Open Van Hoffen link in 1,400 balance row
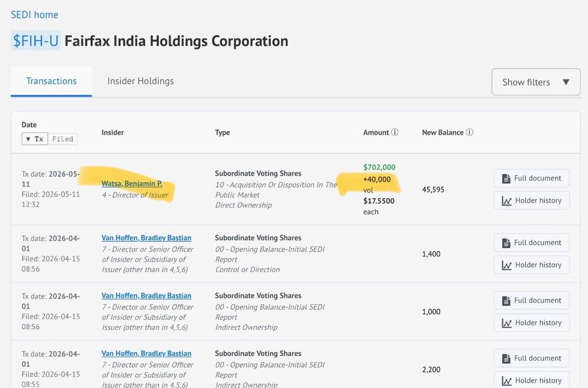This screenshot has width=588, height=388. [x=146, y=238]
